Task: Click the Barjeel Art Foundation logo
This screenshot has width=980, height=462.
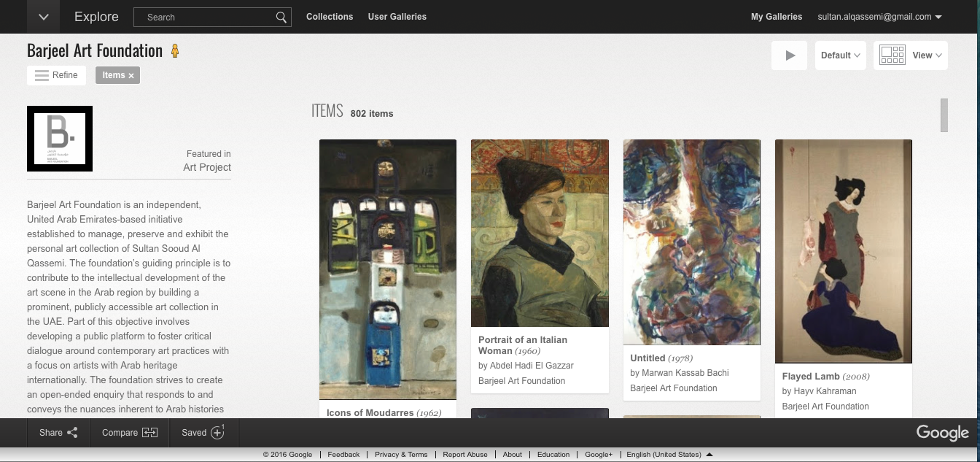Action: pyautogui.click(x=60, y=139)
